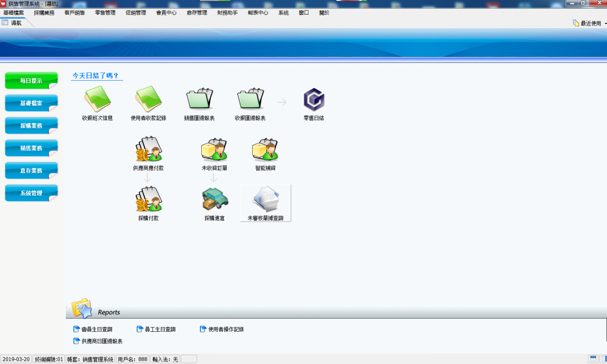Image resolution: width=607 pixels, height=364 pixels.
Task: Open the 關於 menu
Action: tap(324, 13)
